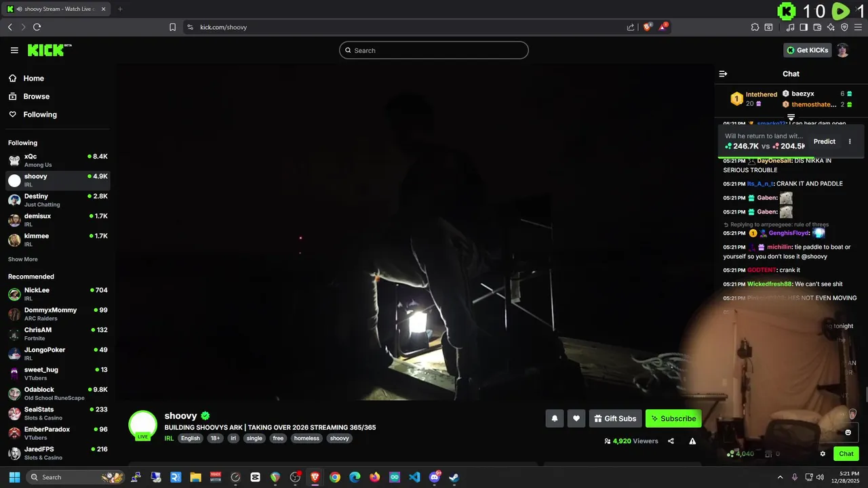The height and width of the screenshot is (488, 868).
Task: Open Destiny channel in Following list
Action: click(58, 200)
